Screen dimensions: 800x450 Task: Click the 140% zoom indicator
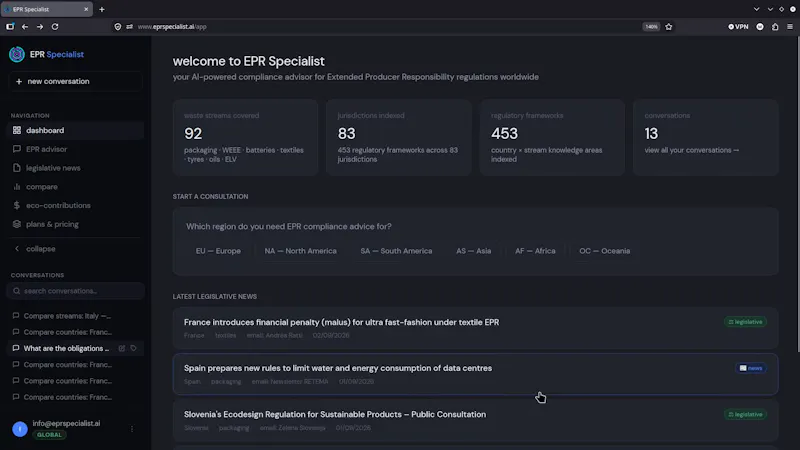click(x=651, y=27)
